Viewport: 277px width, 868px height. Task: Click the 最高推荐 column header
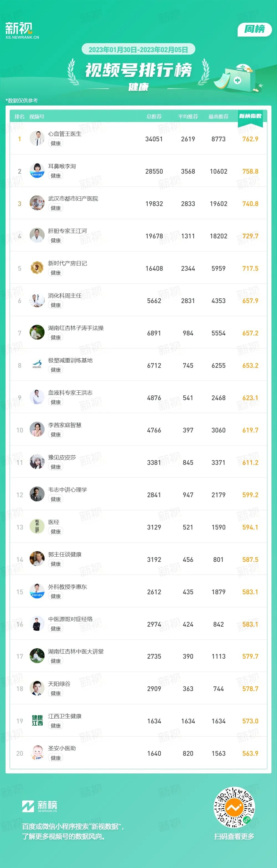click(218, 117)
